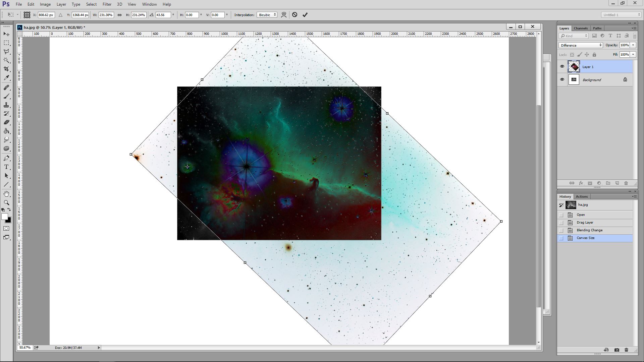Click the create new snapshot camera icon
This screenshot has width=644, height=362.
click(616, 350)
